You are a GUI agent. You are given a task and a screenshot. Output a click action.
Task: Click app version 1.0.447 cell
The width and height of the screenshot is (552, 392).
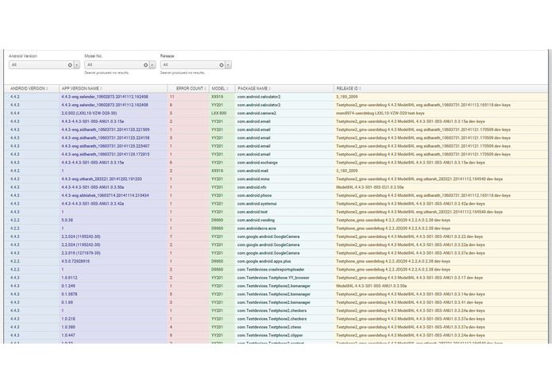click(x=114, y=336)
